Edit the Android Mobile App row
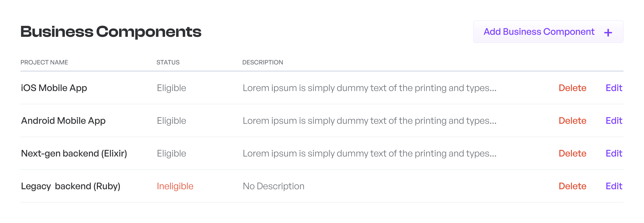Image resolution: width=644 pixels, height=223 pixels. coord(614,121)
